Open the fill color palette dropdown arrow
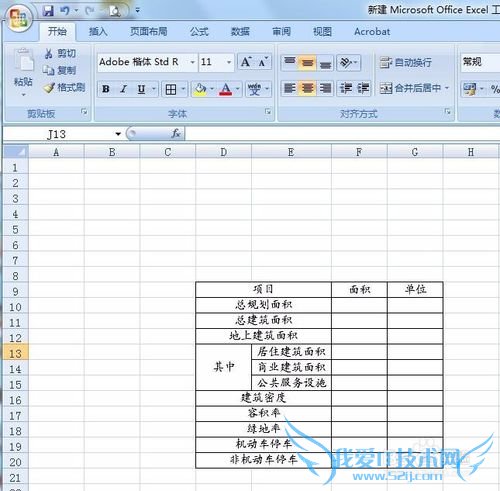The height and width of the screenshot is (491, 500). (212, 89)
